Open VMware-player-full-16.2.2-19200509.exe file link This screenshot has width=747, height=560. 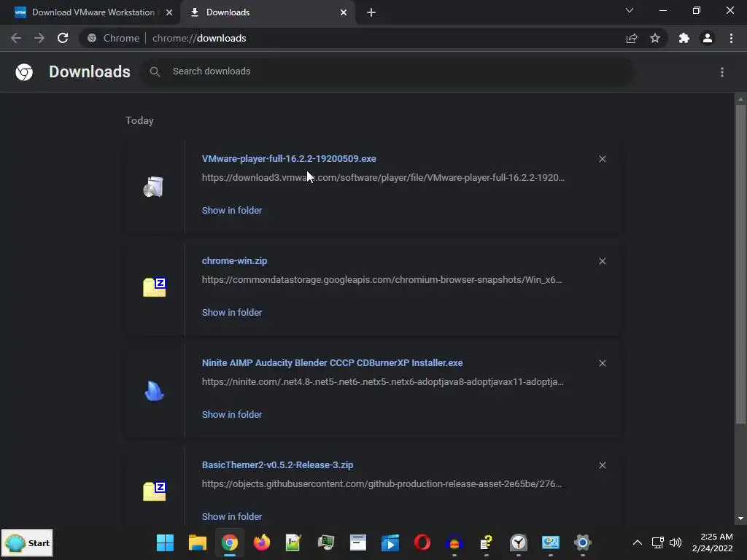tap(289, 158)
